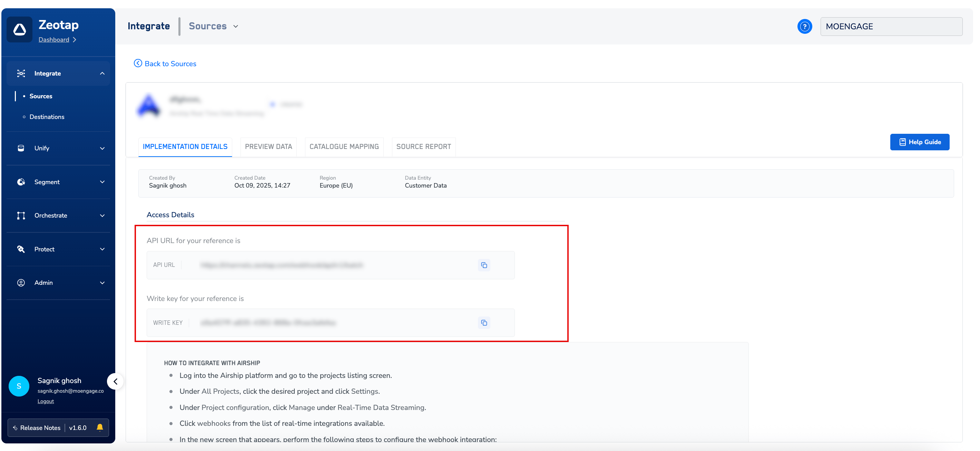The image size is (980, 451).
Task: Click the Integrate menu icon
Action: [x=21, y=73]
